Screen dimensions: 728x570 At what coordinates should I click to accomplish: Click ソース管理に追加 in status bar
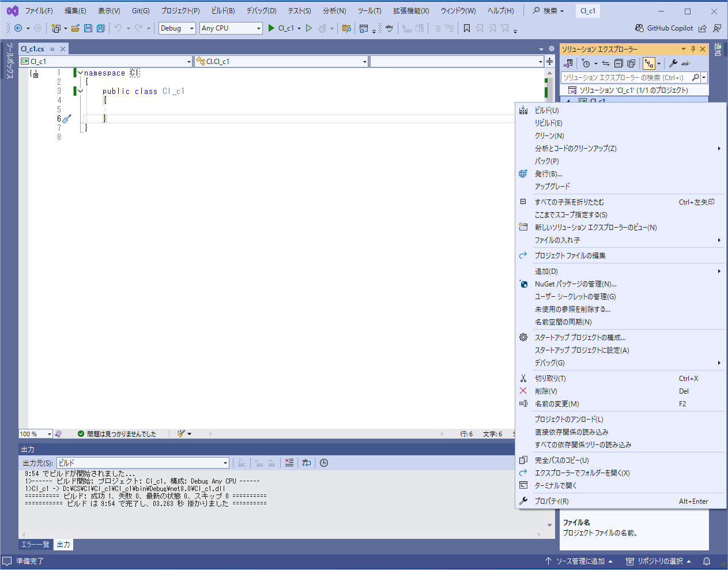[579, 561]
